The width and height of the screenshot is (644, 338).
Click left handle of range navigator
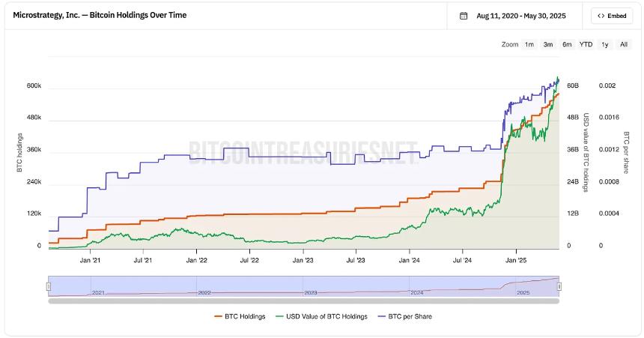(49, 286)
